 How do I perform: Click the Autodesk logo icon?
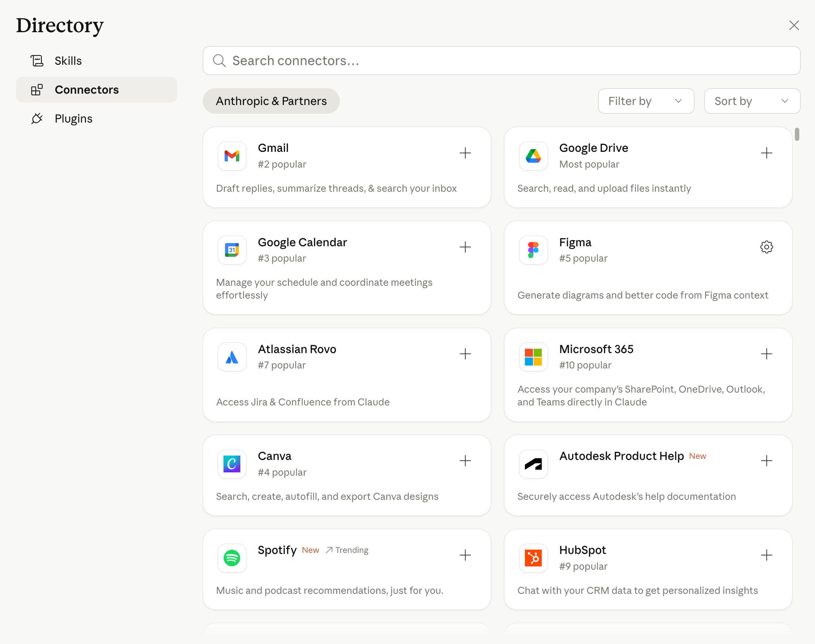tap(533, 464)
